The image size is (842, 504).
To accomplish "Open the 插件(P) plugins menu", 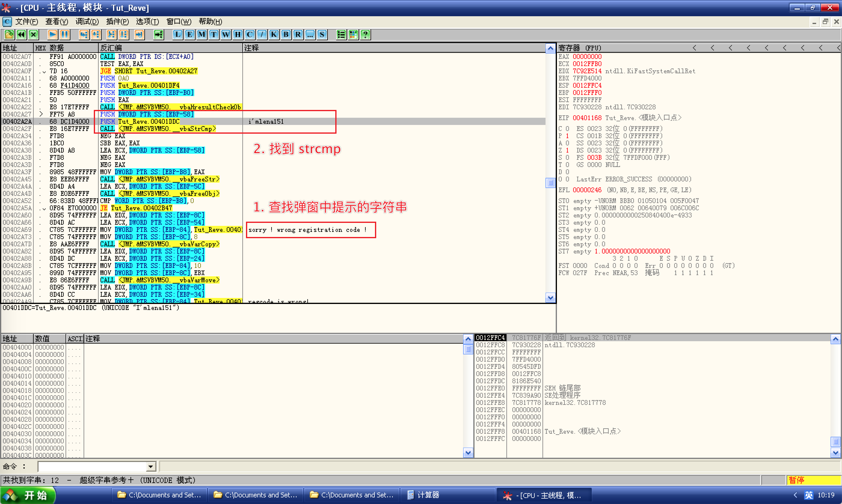I will coord(117,22).
